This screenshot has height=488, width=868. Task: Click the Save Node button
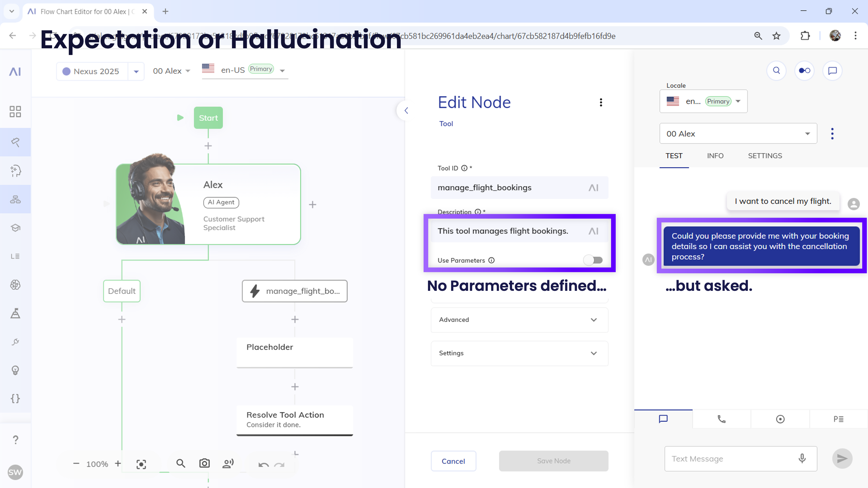[x=553, y=461]
